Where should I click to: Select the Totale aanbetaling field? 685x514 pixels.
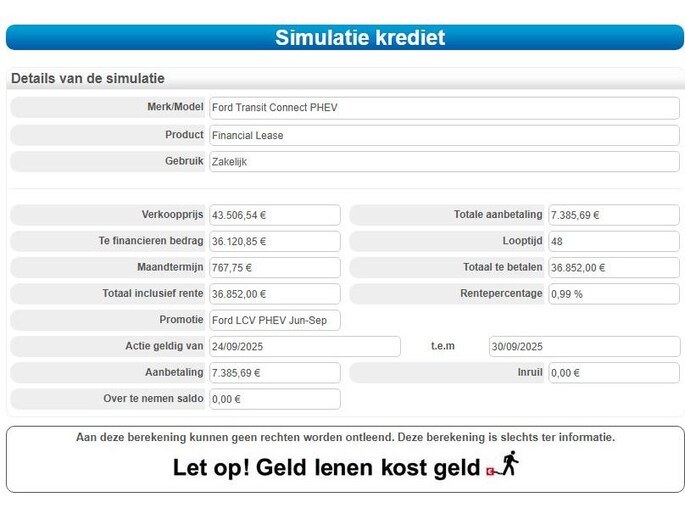pyautogui.click(x=613, y=215)
